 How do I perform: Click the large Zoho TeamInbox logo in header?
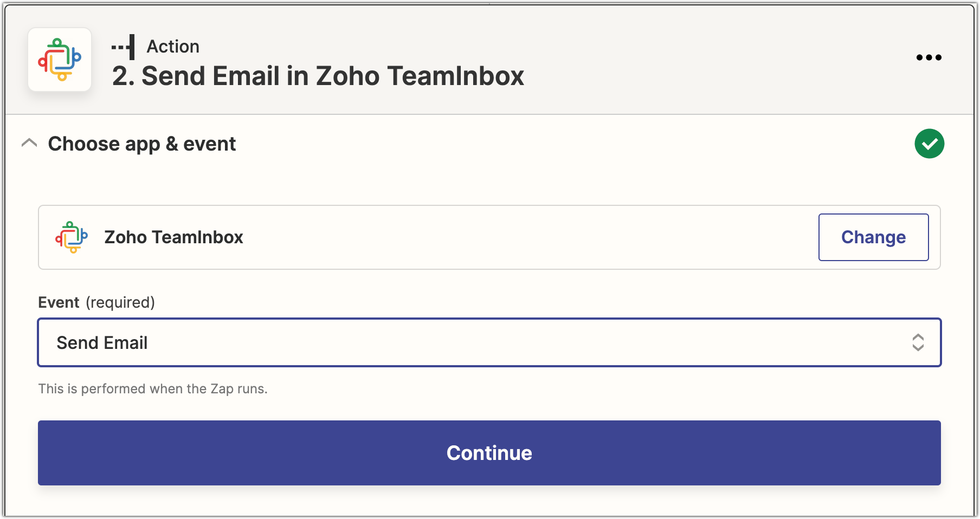tap(60, 60)
